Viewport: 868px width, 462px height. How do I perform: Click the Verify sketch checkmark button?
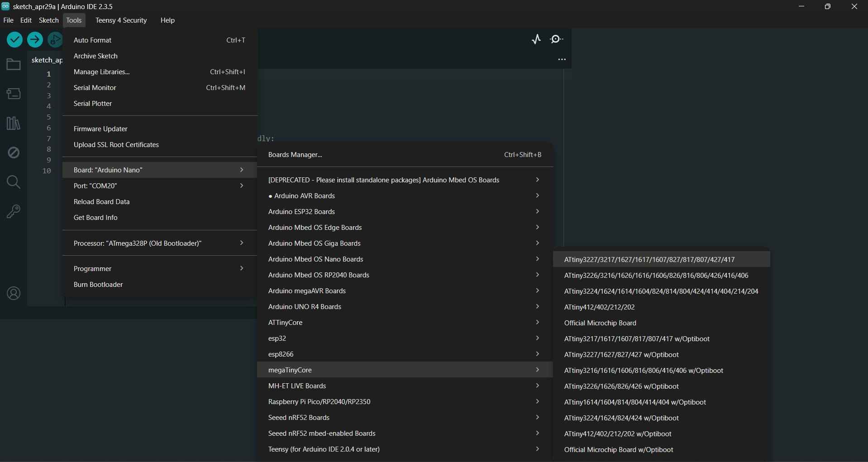[14, 40]
